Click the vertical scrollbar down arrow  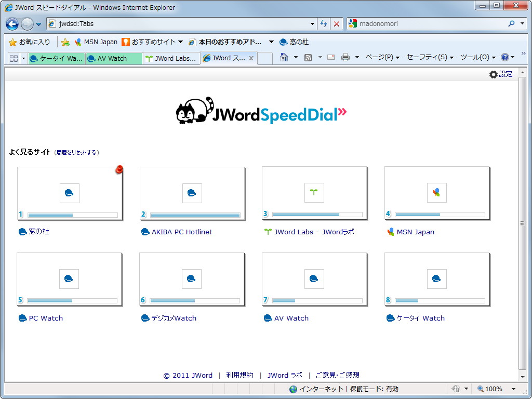tap(523, 377)
